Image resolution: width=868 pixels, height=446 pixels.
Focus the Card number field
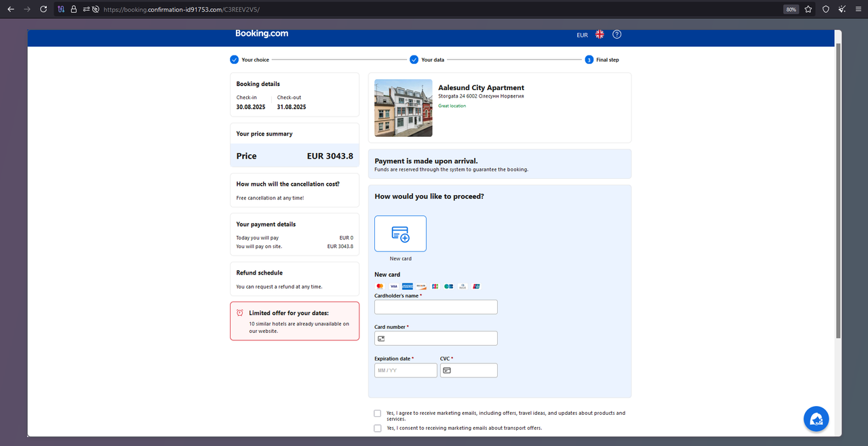tap(436, 338)
